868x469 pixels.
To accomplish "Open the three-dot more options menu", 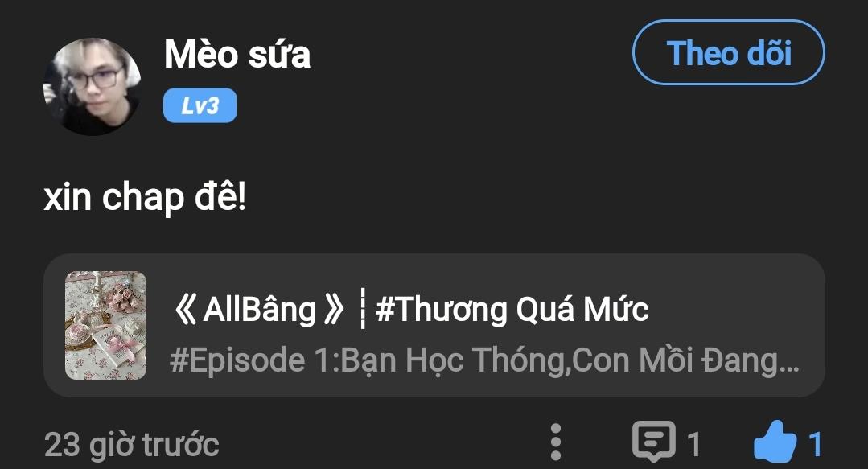I will coord(556,442).
